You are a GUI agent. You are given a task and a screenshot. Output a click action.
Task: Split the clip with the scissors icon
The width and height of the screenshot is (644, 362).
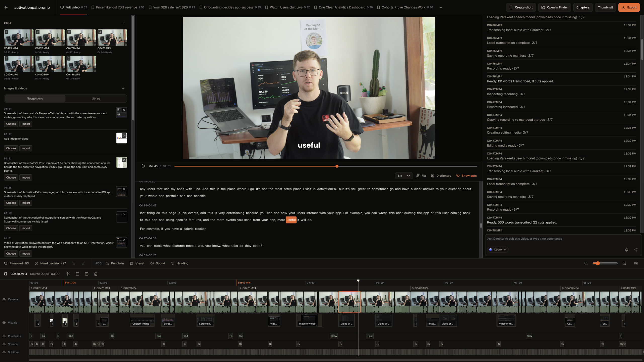(68, 274)
